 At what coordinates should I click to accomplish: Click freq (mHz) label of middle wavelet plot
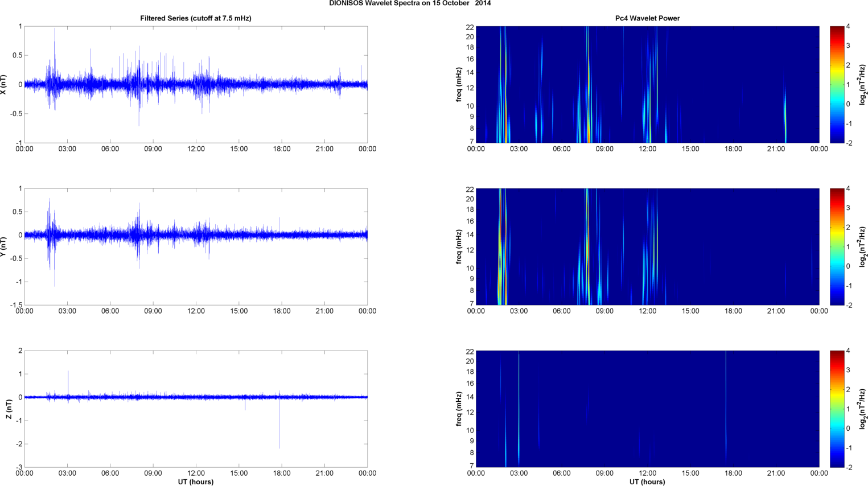[x=459, y=246]
